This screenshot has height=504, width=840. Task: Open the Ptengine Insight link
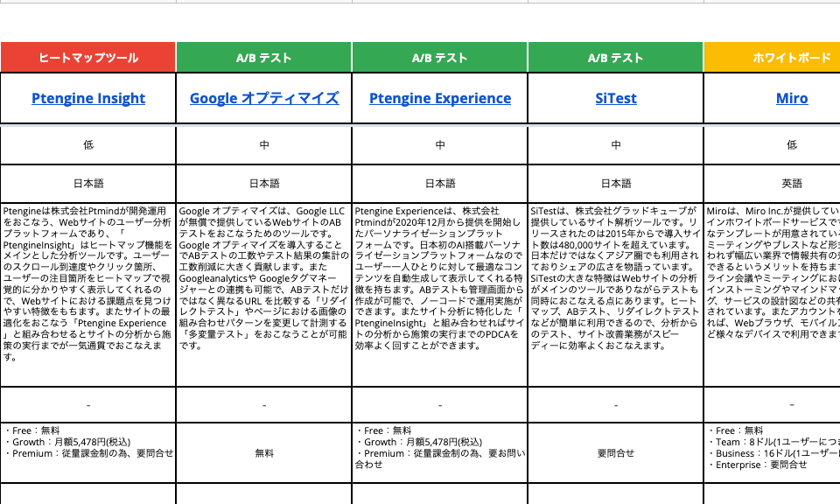click(x=88, y=98)
